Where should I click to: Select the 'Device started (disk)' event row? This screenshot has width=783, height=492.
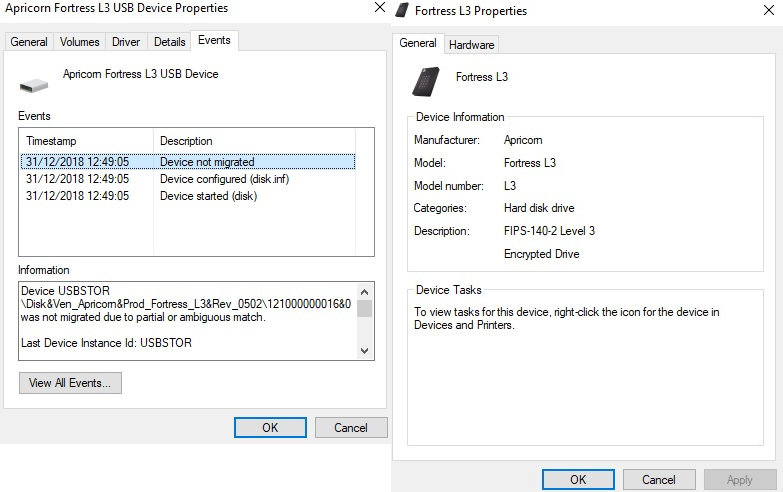pos(188,196)
